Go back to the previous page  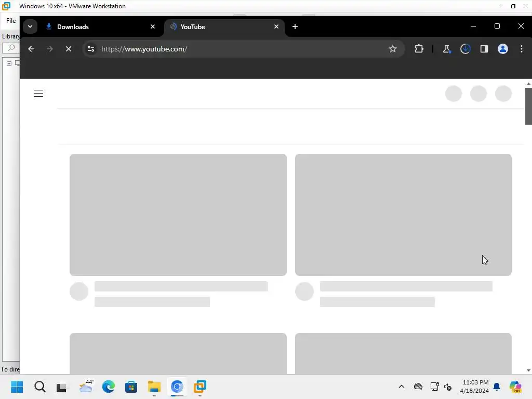pyautogui.click(x=31, y=49)
